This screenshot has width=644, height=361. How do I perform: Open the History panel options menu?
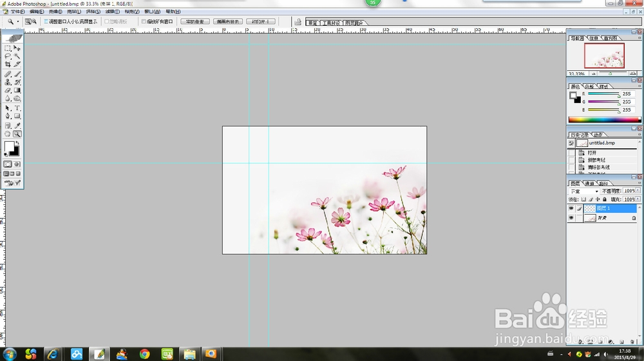639,135
